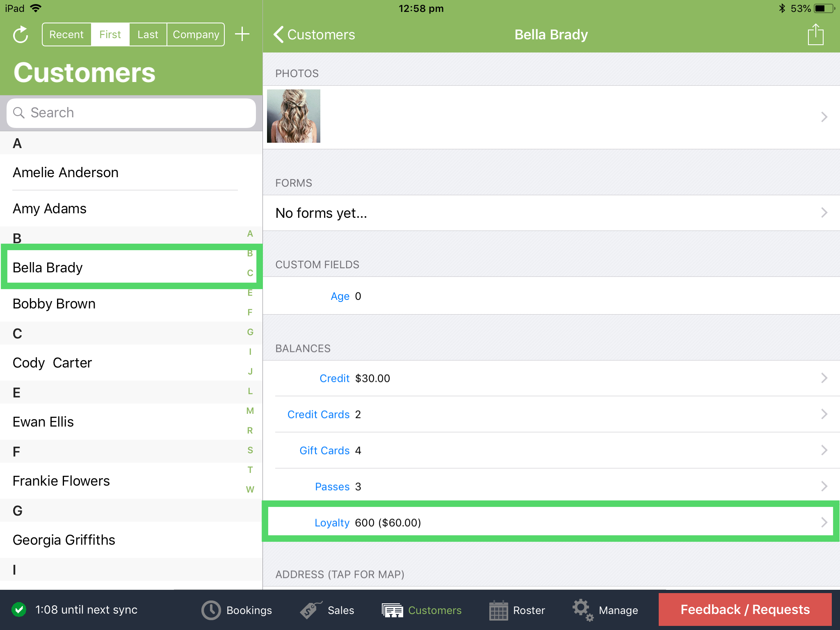Open Bella Brady's hair photo thumbnail
Viewport: 840px width, 630px height.
tap(294, 116)
